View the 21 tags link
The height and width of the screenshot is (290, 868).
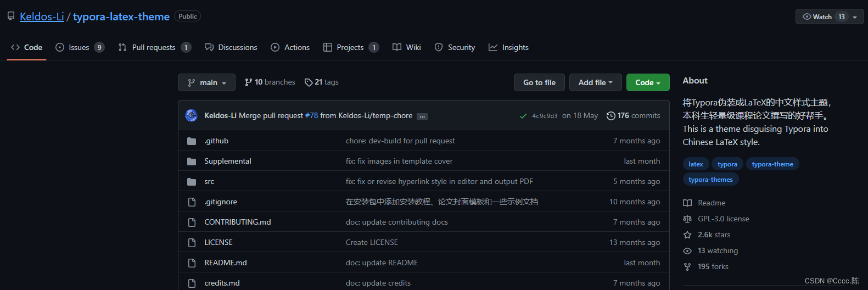pos(321,82)
